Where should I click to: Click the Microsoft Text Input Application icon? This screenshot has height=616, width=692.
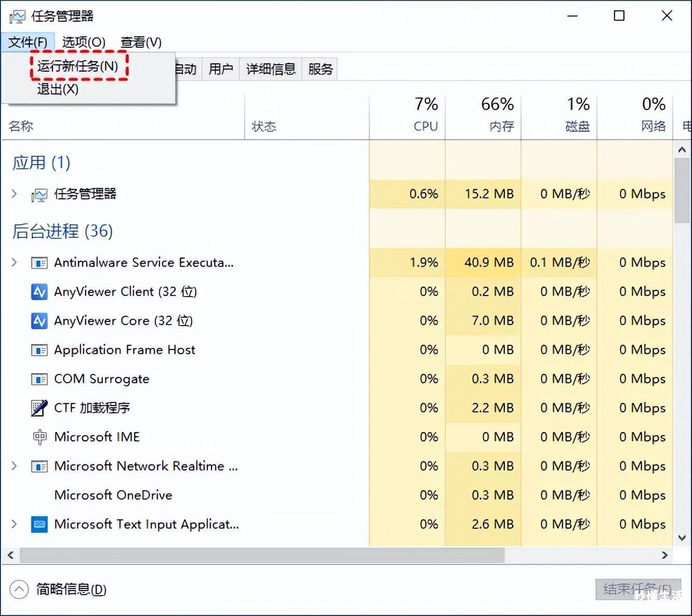(39, 525)
